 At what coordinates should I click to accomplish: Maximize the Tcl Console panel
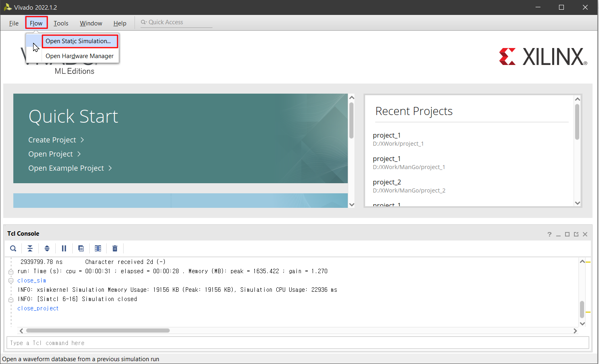tap(567, 234)
